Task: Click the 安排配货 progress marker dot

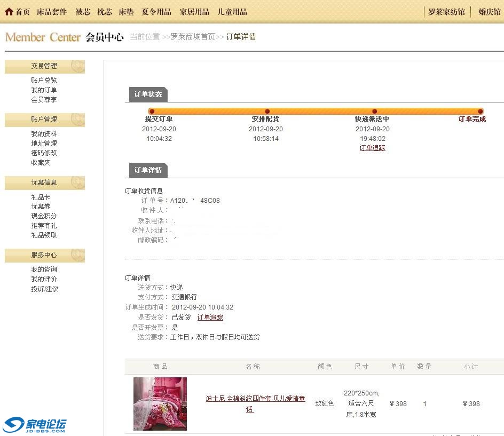Action: pos(267,112)
